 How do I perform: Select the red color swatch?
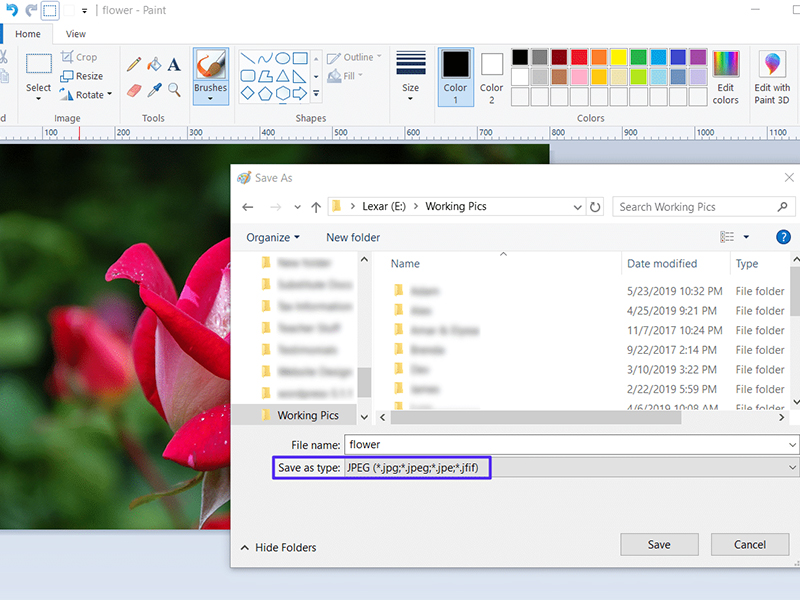tap(578, 57)
